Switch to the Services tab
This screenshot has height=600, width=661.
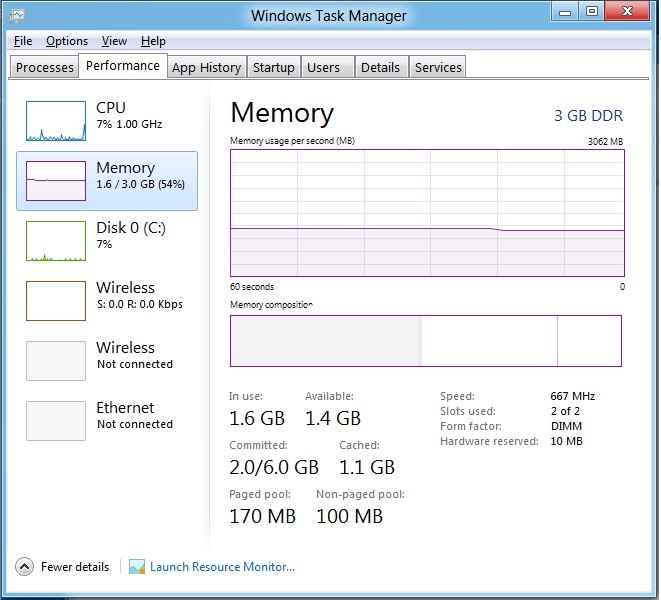click(x=438, y=67)
